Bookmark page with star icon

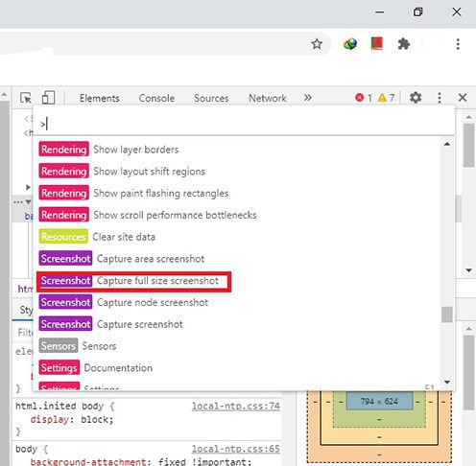[317, 44]
